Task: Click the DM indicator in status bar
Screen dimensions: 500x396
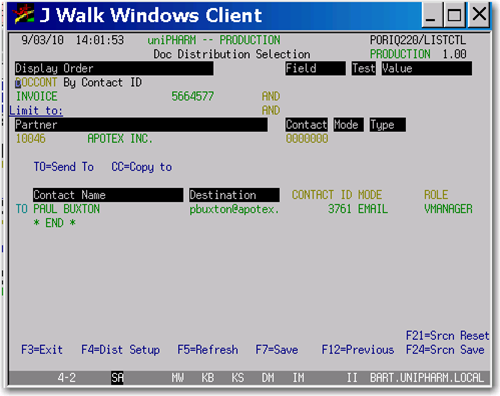Action: pos(268,378)
